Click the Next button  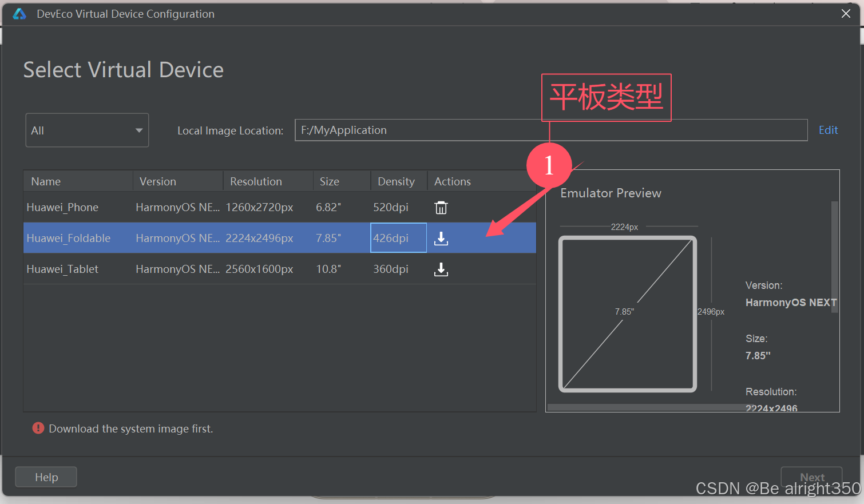[811, 477]
